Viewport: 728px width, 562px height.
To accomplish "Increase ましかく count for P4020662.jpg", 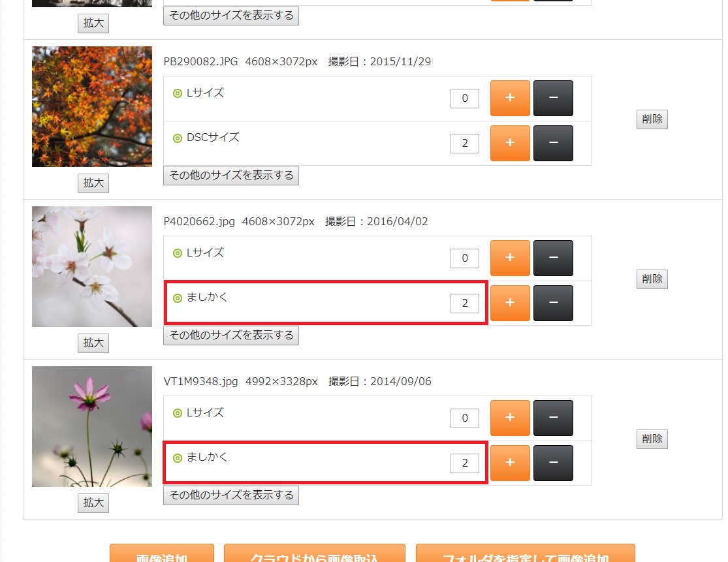I will pos(510,303).
